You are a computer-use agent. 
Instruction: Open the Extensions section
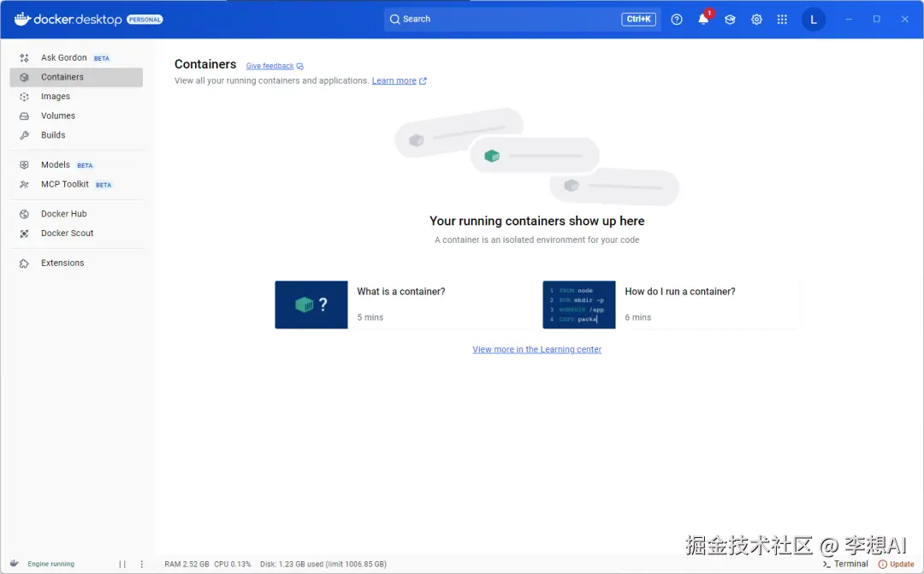tap(76, 263)
